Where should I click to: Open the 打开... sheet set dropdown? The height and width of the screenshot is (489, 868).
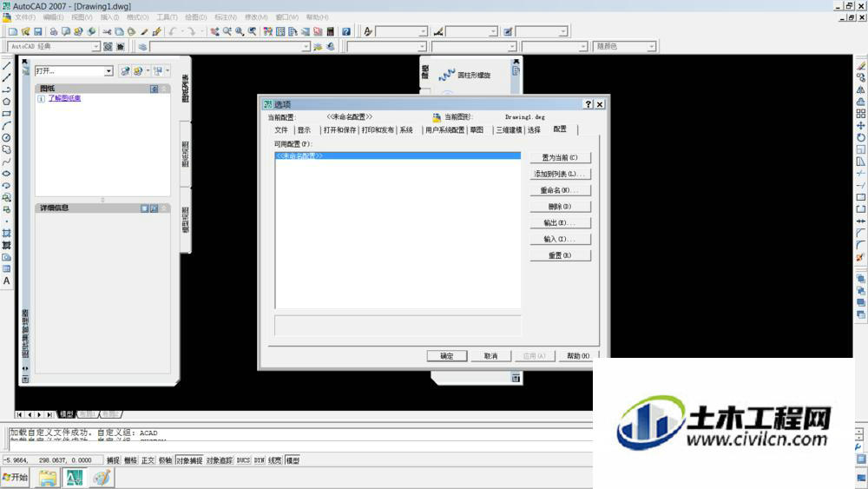[108, 71]
